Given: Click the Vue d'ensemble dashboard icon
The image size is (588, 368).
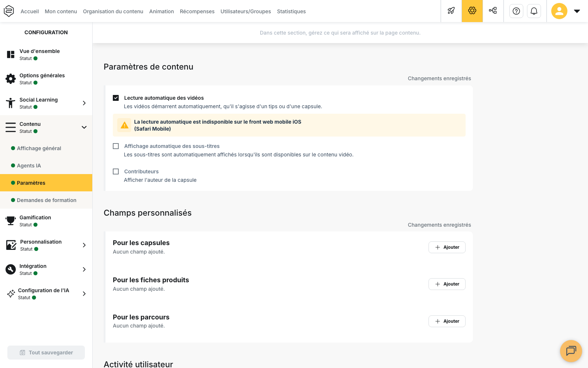Looking at the screenshot, I should [11, 54].
